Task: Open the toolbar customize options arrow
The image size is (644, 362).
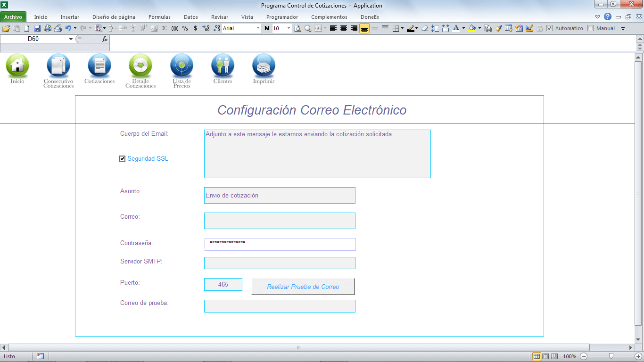Action: point(623,28)
